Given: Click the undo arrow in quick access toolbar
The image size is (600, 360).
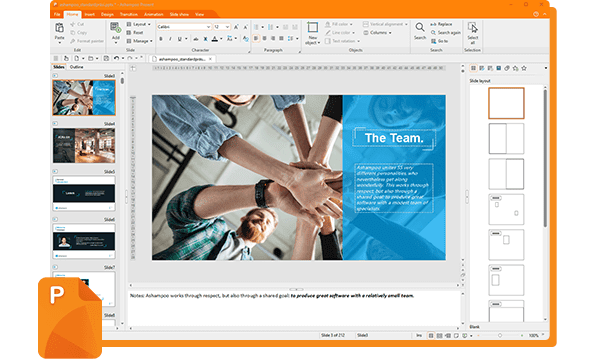Looking at the screenshot, I should [x=116, y=59].
